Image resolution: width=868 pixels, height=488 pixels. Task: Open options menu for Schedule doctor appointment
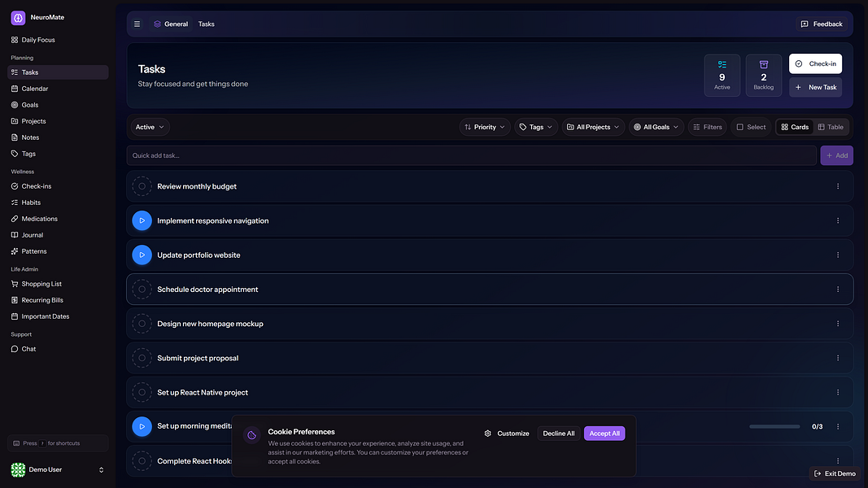point(838,290)
